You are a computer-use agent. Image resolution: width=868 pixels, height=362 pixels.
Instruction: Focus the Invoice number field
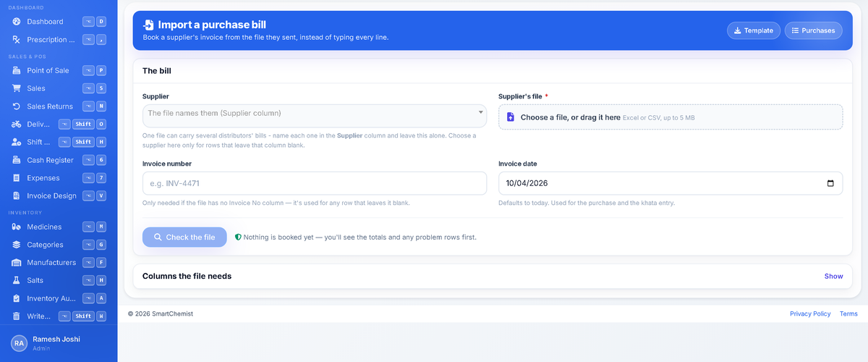click(x=315, y=183)
